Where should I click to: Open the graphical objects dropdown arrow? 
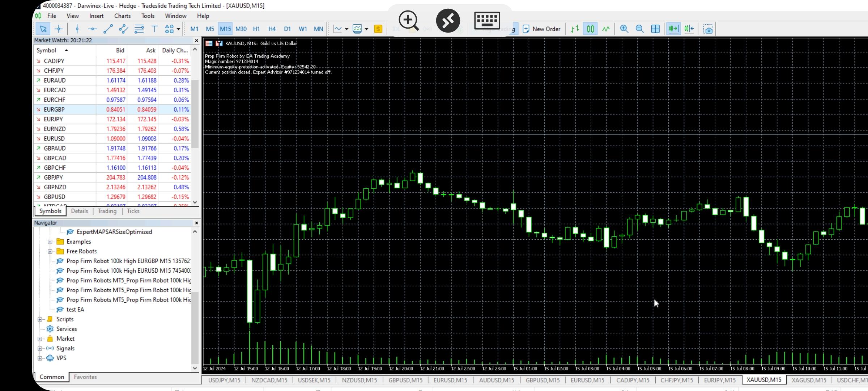point(178,29)
